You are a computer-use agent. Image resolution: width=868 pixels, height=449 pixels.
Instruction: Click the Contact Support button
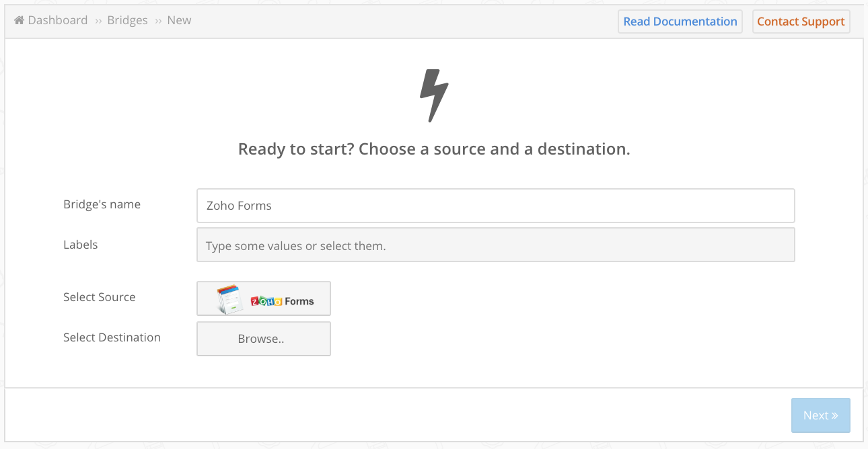point(801,22)
